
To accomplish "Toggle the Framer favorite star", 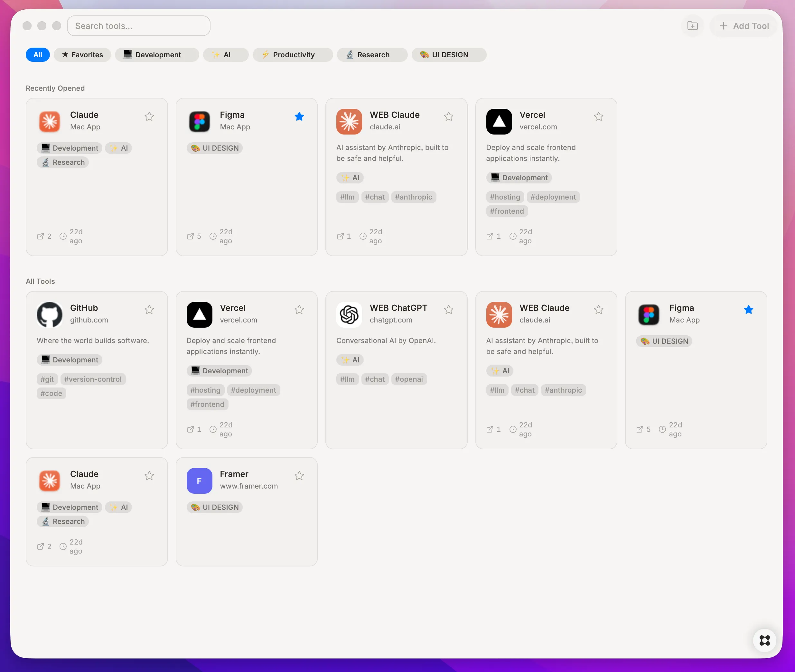I will click(299, 476).
